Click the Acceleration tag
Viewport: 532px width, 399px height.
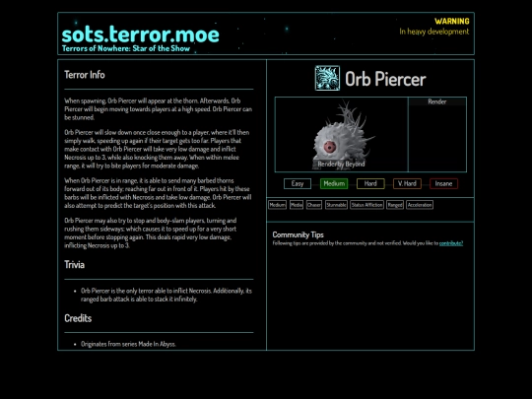click(x=420, y=205)
